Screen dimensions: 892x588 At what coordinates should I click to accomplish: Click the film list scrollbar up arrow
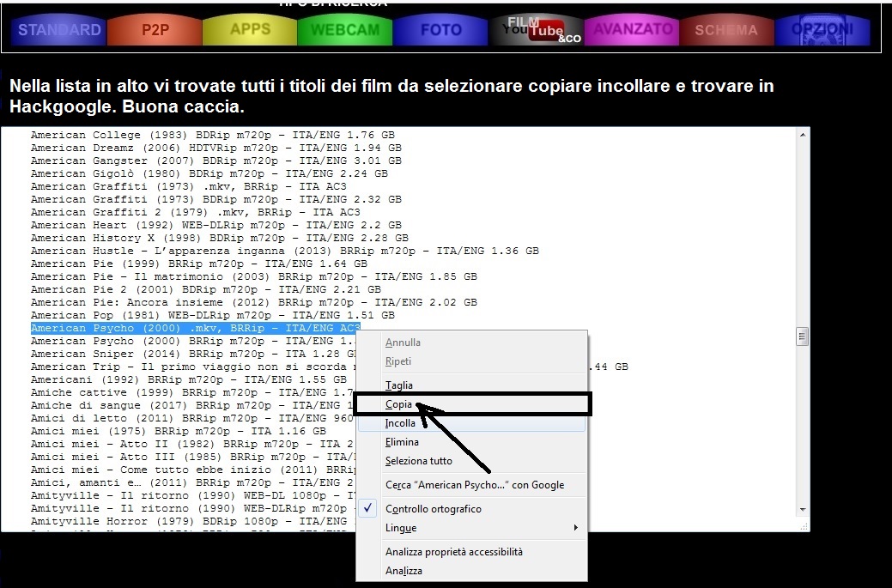803,135
